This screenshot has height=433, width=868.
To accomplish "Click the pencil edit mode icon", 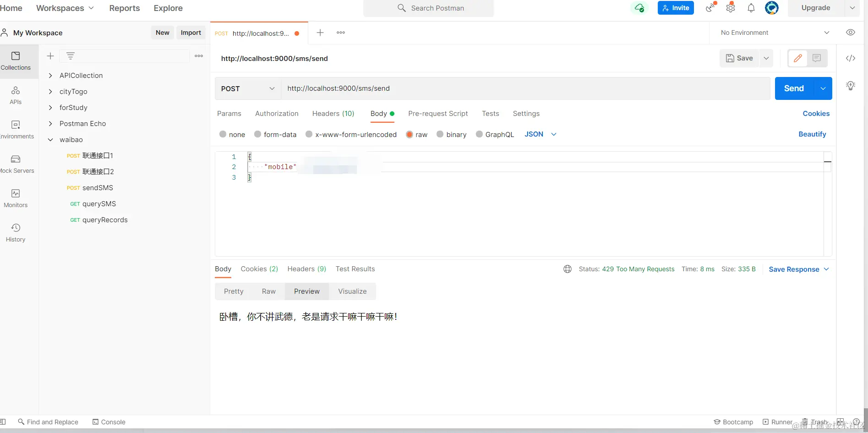I will (798, 58).
